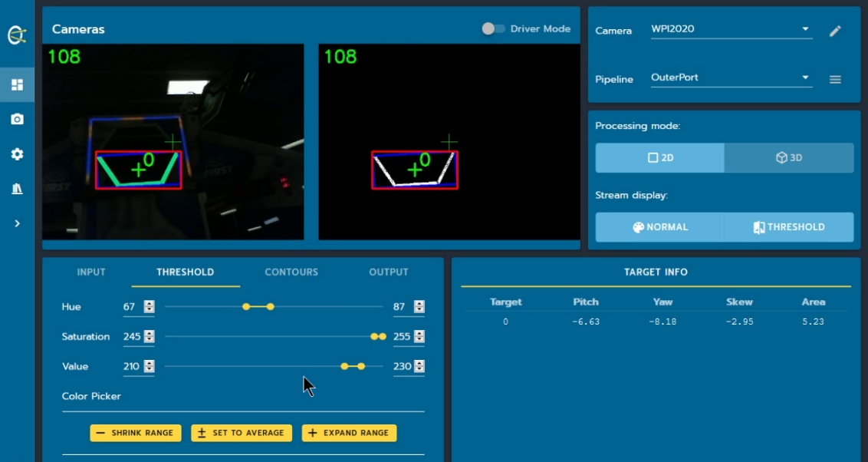Open the dashboard grid icon in sidebar

click(x=17, y=84)
